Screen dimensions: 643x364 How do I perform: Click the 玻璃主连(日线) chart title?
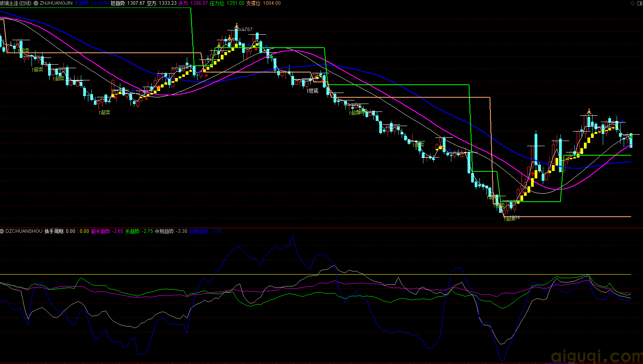[x=16, y=3]
